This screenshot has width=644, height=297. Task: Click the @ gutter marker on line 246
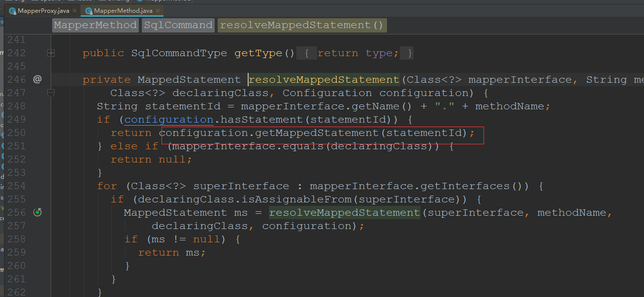point(37,79)
